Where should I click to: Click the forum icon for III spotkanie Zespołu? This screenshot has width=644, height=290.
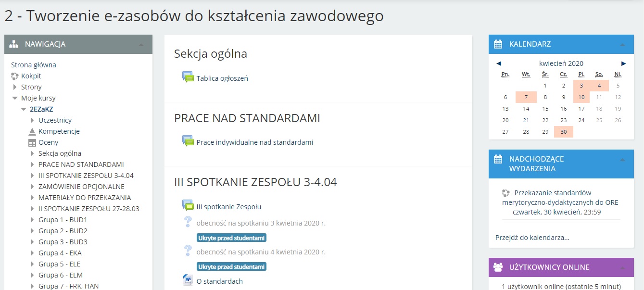pyautogui.click(x=188, y=206)
